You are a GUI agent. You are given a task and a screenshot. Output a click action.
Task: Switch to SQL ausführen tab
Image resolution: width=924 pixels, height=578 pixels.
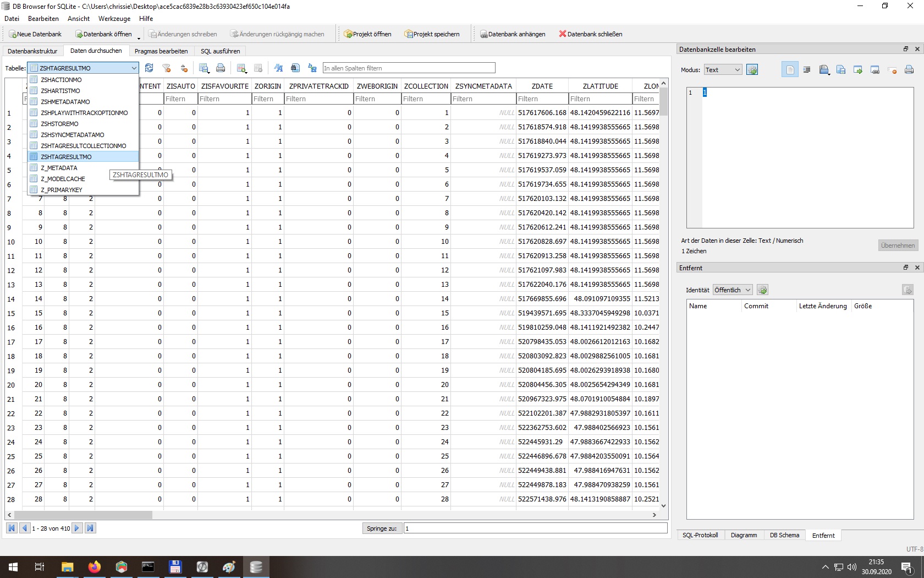(x=220, y=51)
